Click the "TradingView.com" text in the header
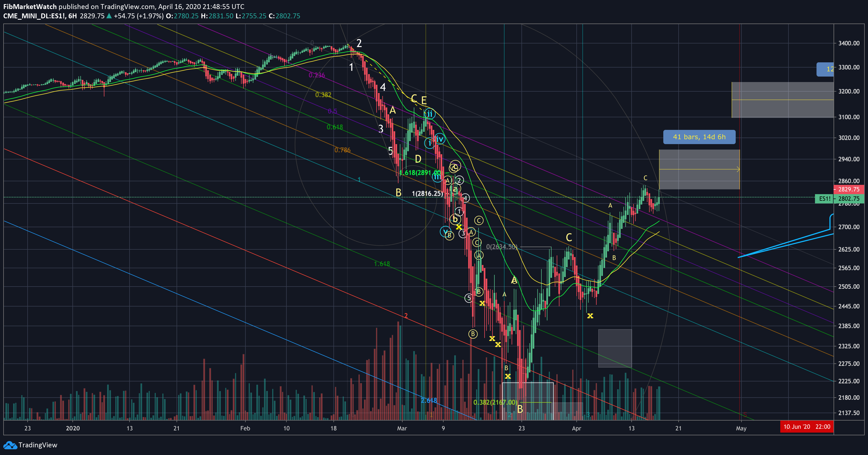 point(128,6)
